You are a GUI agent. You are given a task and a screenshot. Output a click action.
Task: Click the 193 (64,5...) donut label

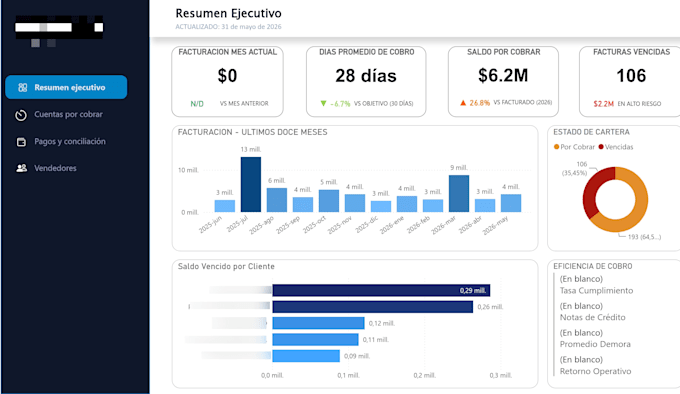pyautogui.click(x=644, y=237)
